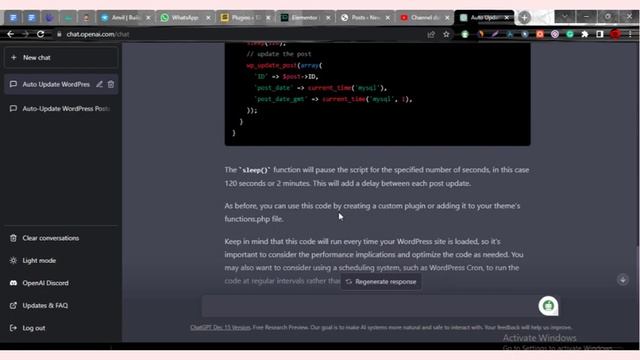Viewport: 640px width, 360px height.
Task: Start a New chat
Action: pos(61,58)
